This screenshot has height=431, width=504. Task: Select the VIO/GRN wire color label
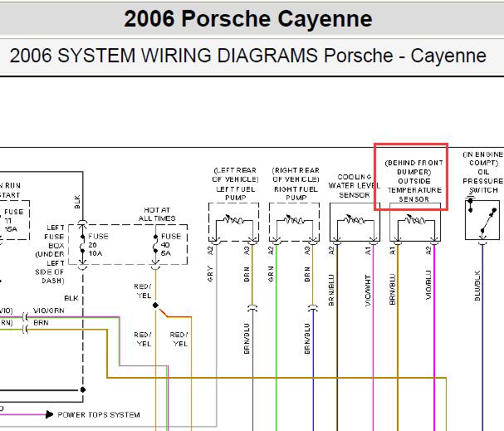point(48,311)
